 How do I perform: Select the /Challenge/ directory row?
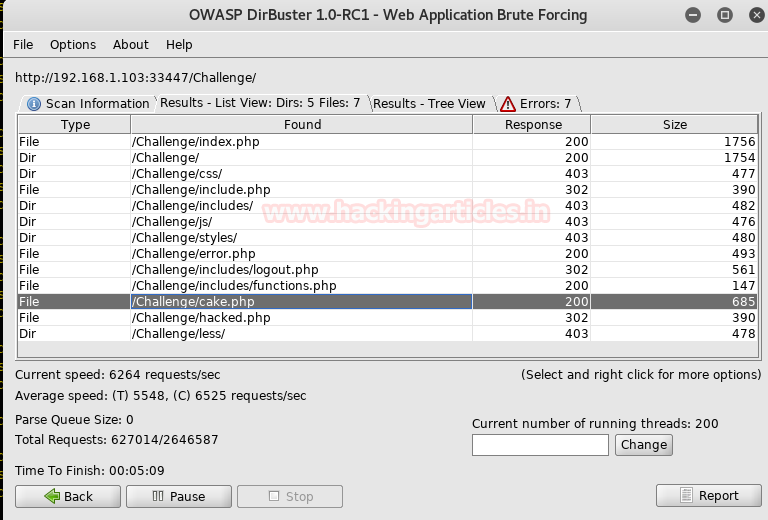point(388,158)
